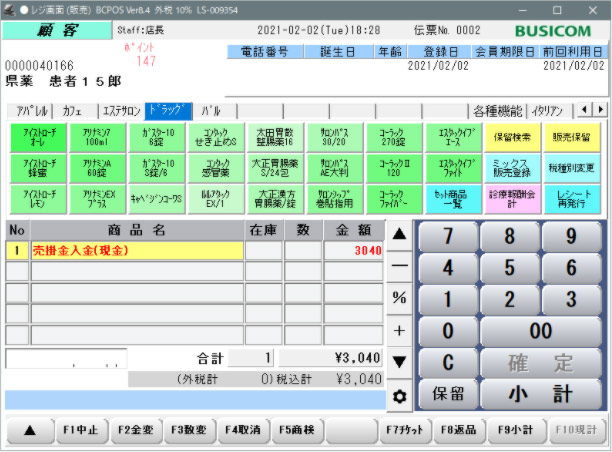Viewport: 612px width, 452px height.
Task: Switch to the カフェ category tab
Action: click(72, 110)
